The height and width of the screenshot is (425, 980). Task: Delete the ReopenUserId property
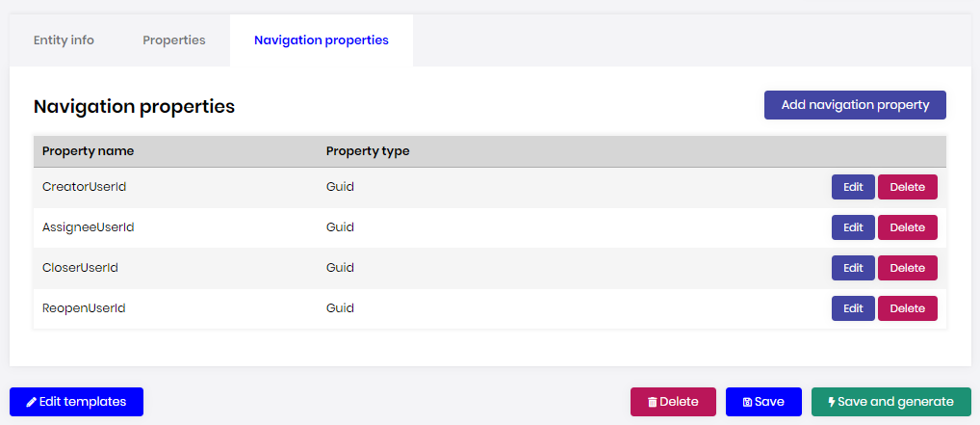907,308
